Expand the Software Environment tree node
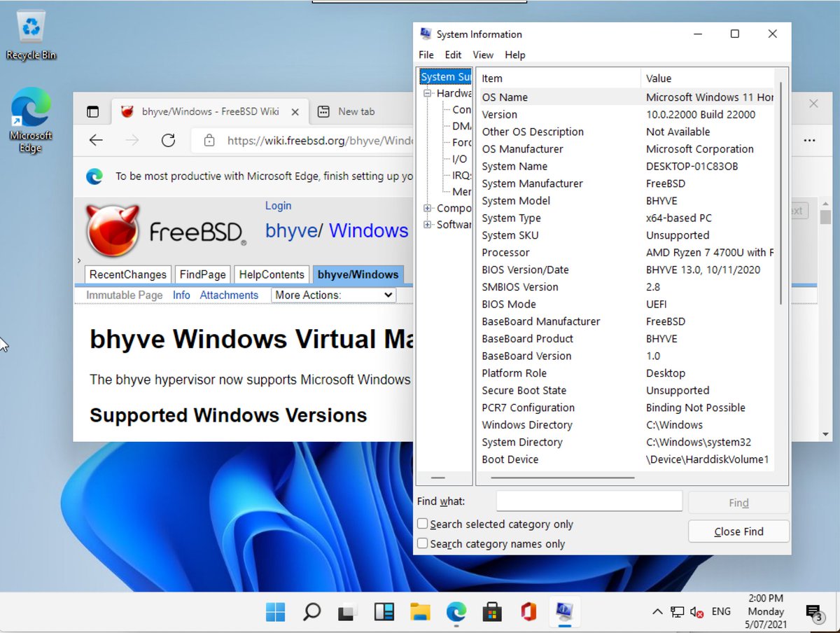Image resolution: width=840 pixels, height=633 pixels. 428,224
